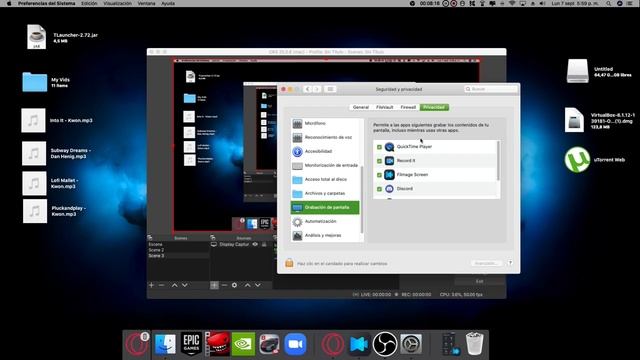Screen dimensions: 640x360
Task: Move the OBS scene down
Action: click(x=184, y=285)
